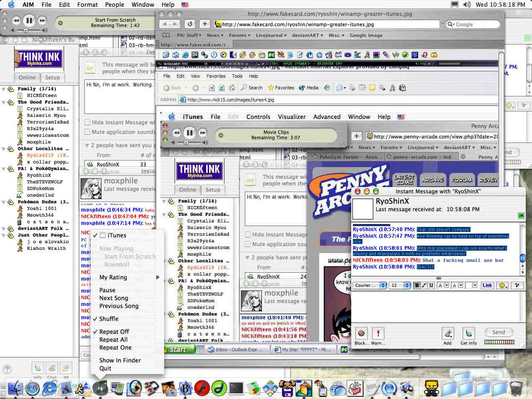This screenshot has height=399, width=532.
Task: Click the green IM status icon beside RyoShinX header
Action: (x=521, y=216)
